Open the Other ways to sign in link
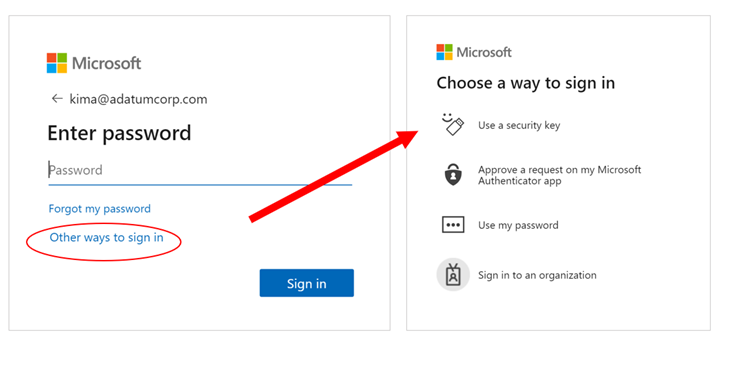 (x=106, y=238)
